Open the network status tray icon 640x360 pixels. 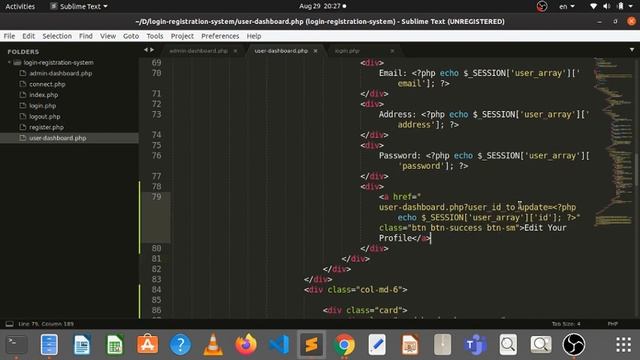pos(593,6)
